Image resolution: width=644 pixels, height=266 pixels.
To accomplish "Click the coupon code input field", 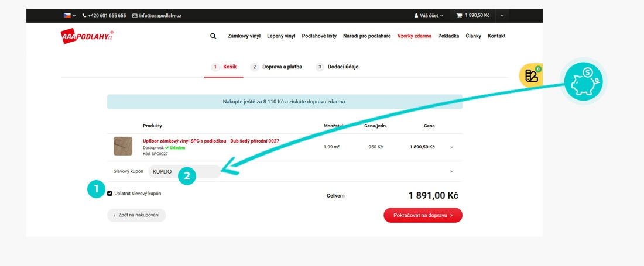I will coord(184,171).
